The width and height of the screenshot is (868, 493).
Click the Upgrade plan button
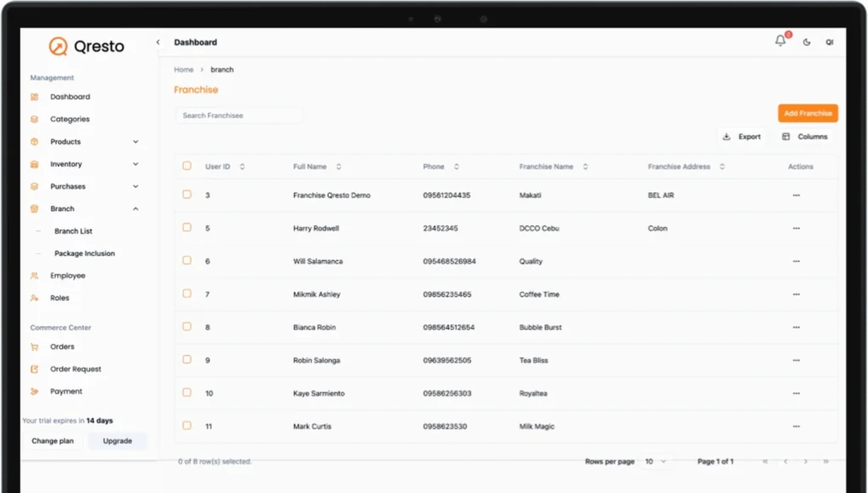click(117, 441)
